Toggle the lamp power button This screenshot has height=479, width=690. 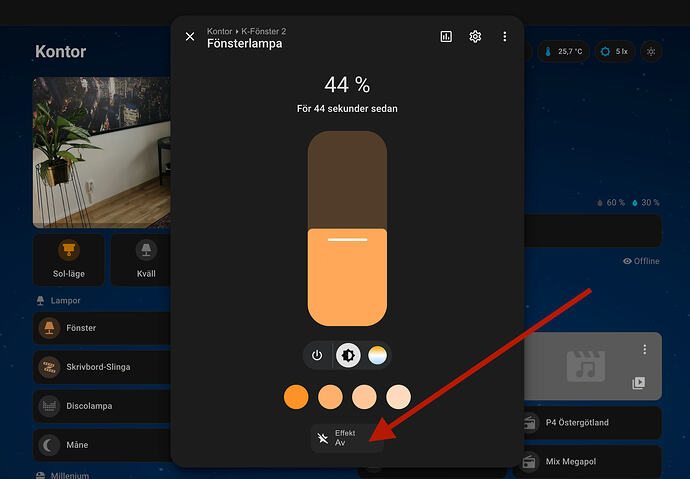pos(317,355)
